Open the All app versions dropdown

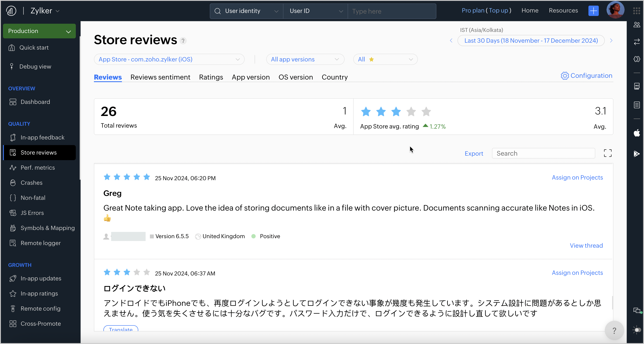point(305,59)
